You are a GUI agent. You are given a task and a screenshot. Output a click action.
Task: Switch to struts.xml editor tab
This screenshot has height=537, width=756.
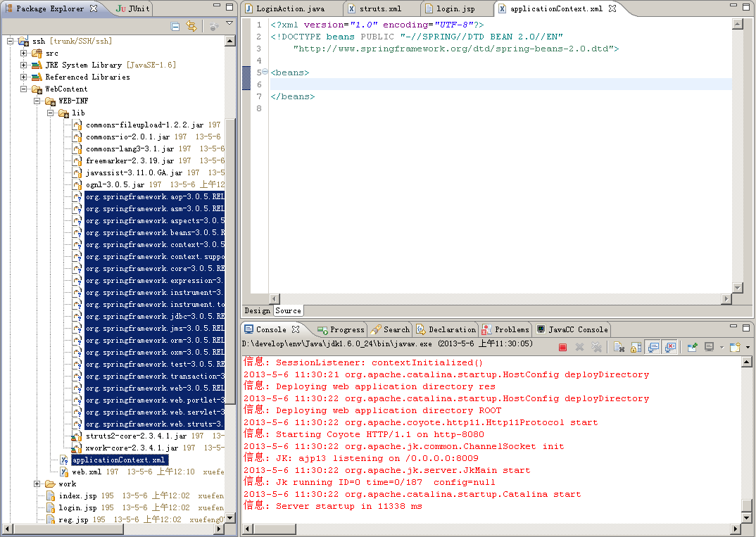(x=374, y=8)
